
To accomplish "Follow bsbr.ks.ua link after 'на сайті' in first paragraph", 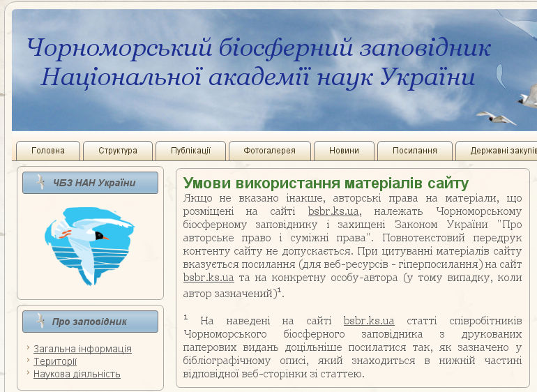I will coord(333,211).
